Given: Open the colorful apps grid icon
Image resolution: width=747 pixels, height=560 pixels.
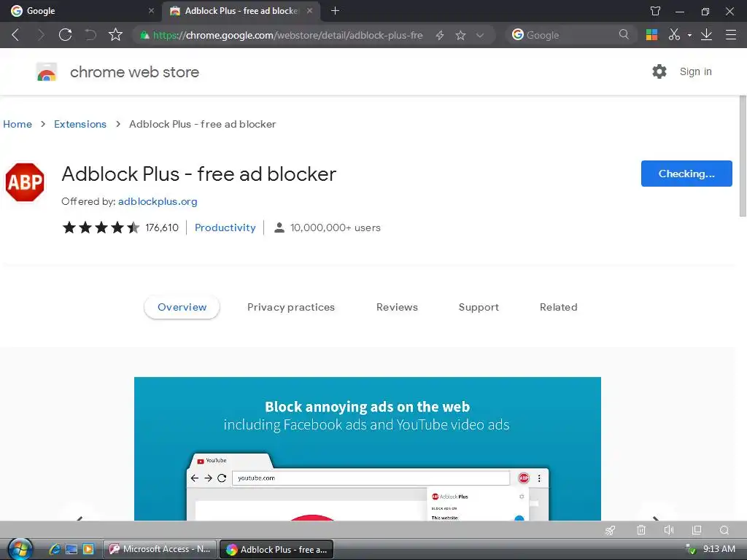Looking at the screenshot, I should pyautogui.click(x=651, y=35).
